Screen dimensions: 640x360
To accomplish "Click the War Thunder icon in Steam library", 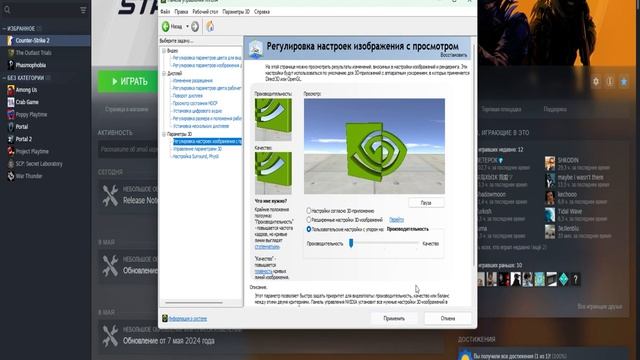I will click(x=11, y=176).
